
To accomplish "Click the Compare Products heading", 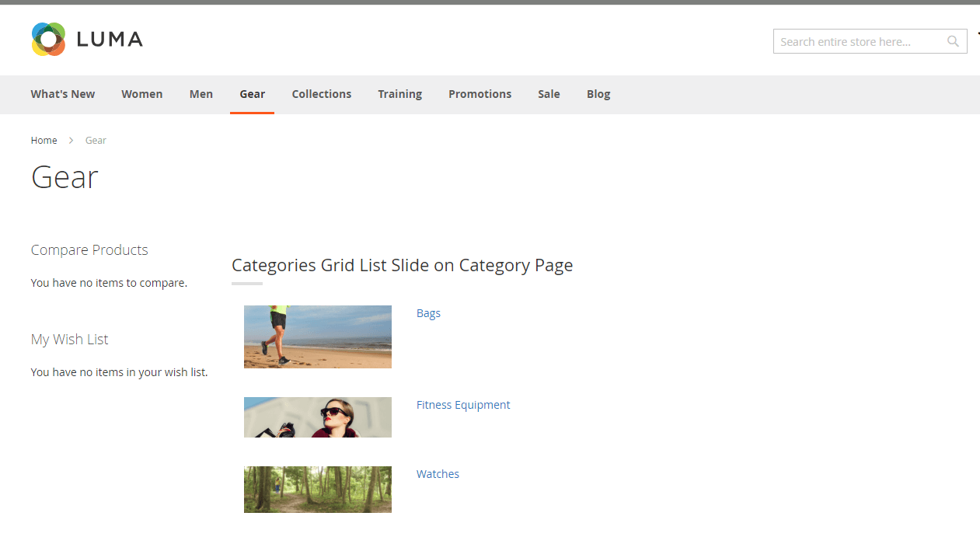I will tap(89, 250).
